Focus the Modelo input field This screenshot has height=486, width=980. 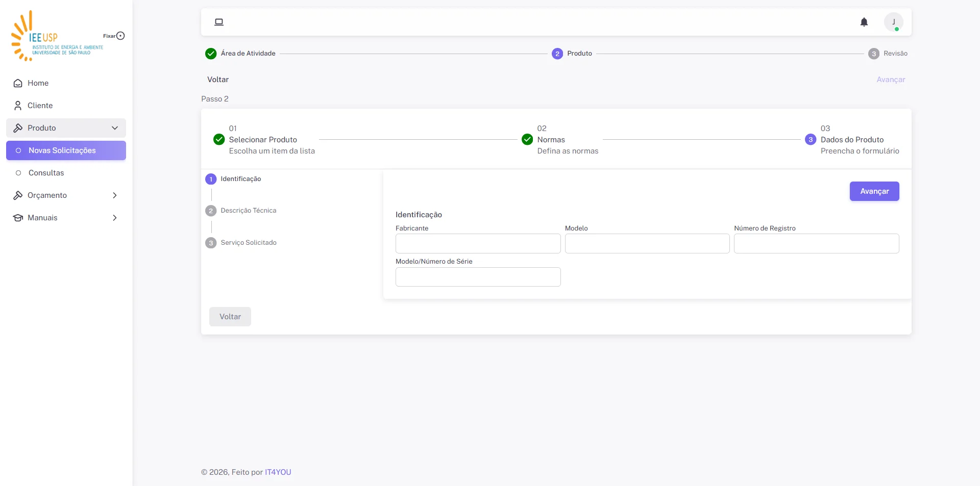[647, 243]
